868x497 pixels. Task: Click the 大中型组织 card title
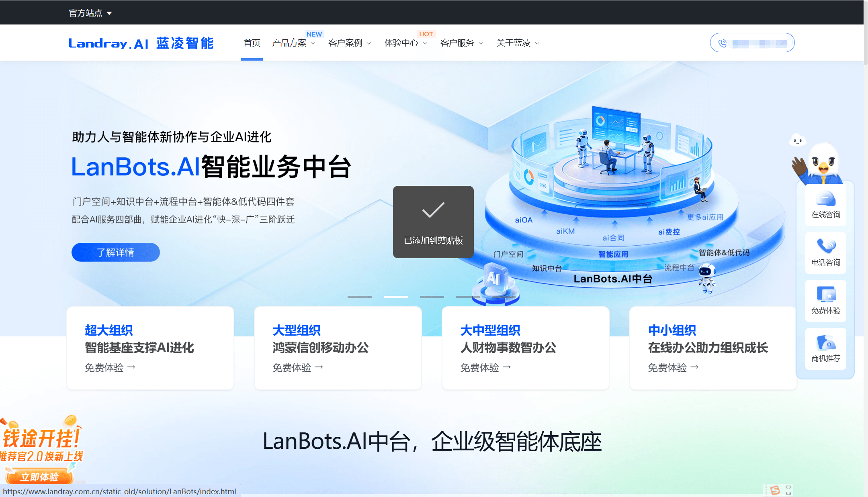point(490,330)
